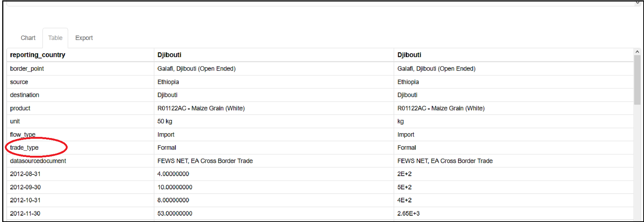Click the reporting_country header cell

(x=38, y=55)
